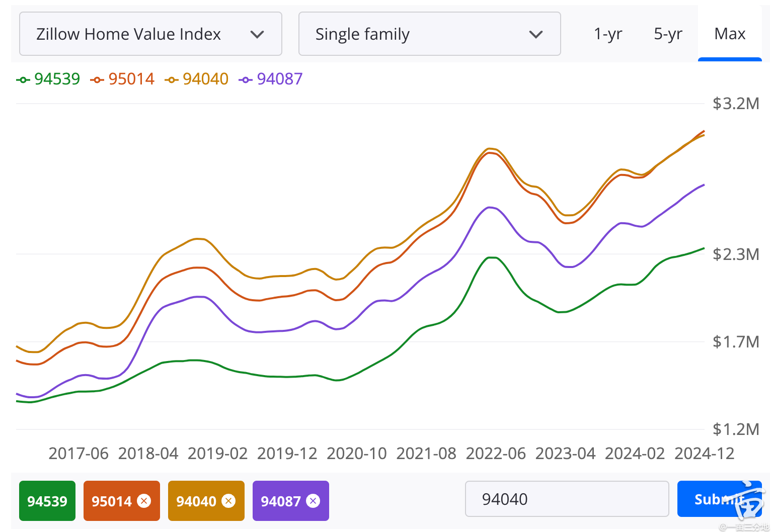The height and width of the screenshot is (532, 771).
Task: Remove the 94087 zip code chip
Action: [313, 501]
